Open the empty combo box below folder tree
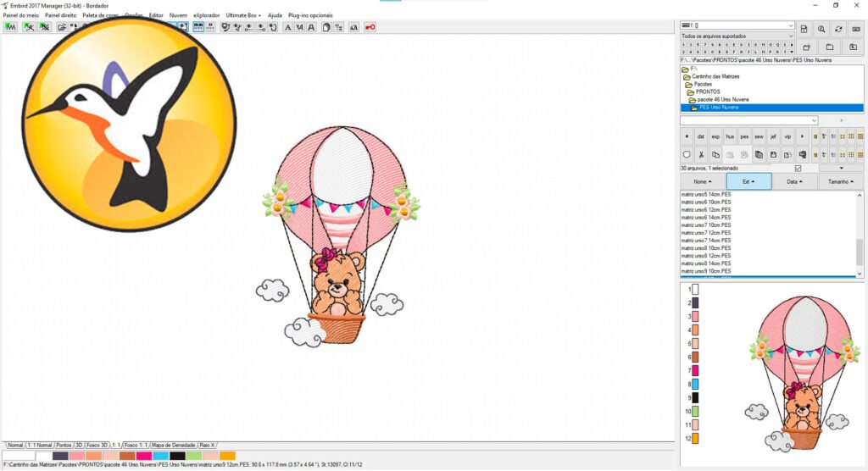868x471 pixels. [x=749, y=120]
